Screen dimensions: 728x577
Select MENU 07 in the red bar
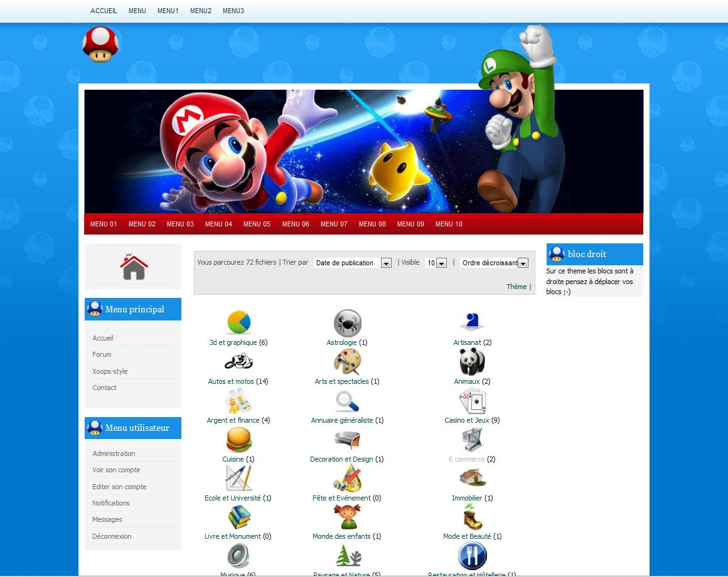[x=334, y=224]
